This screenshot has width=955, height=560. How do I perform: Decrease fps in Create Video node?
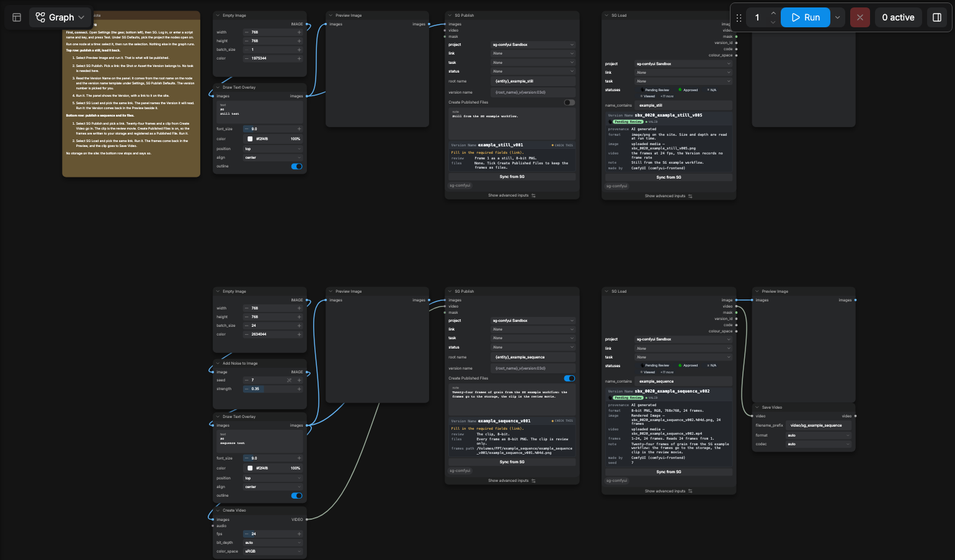247,534
